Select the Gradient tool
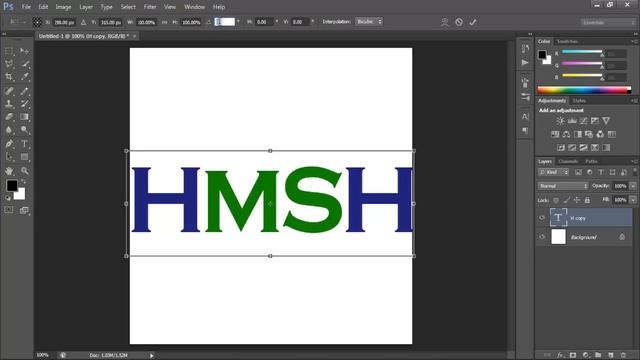640x360 pixels. [24, 117]
